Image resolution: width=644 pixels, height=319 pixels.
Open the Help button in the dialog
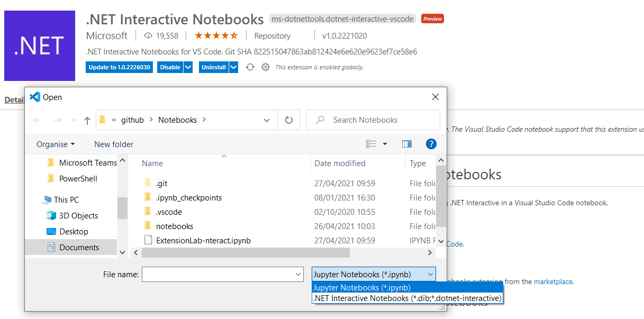pos(431,144)
